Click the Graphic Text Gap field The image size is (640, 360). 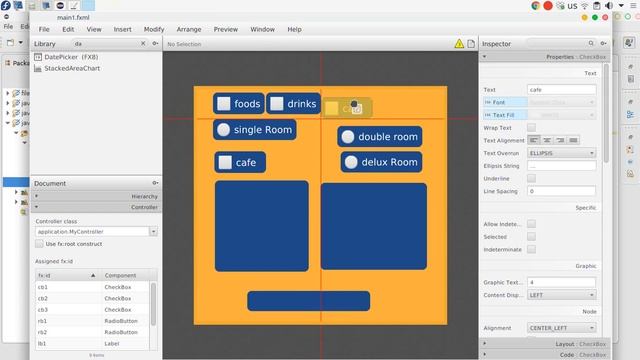pyautogui.click(x=562, y=282)
